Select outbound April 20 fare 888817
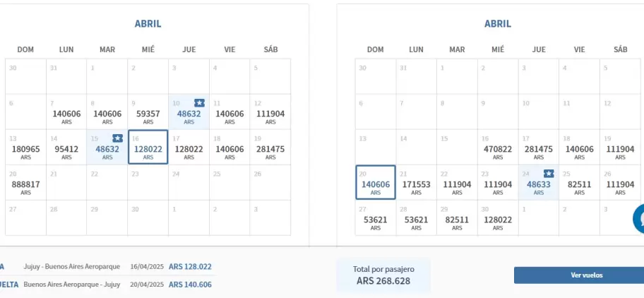 [x=25, y=182]
